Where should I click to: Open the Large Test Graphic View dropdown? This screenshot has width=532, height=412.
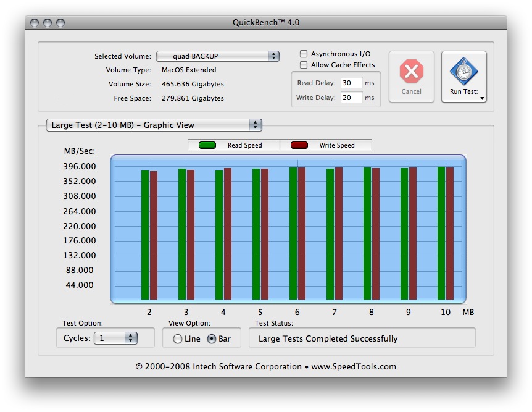click(154, 125)
